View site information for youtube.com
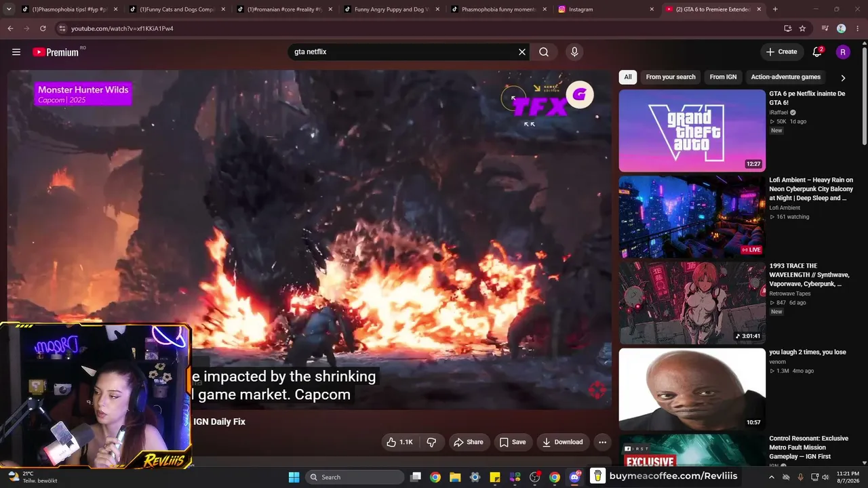Screen dimensions: 868x488 tap(62, 28)
